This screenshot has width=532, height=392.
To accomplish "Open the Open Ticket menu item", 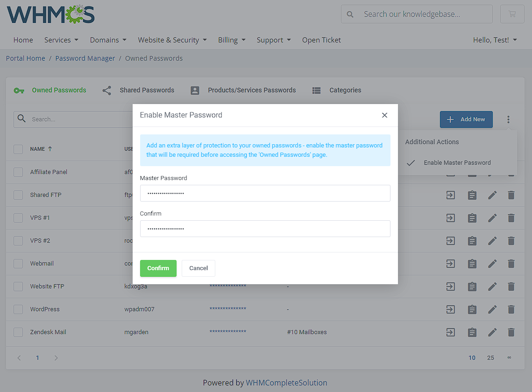I will [321, 40].
